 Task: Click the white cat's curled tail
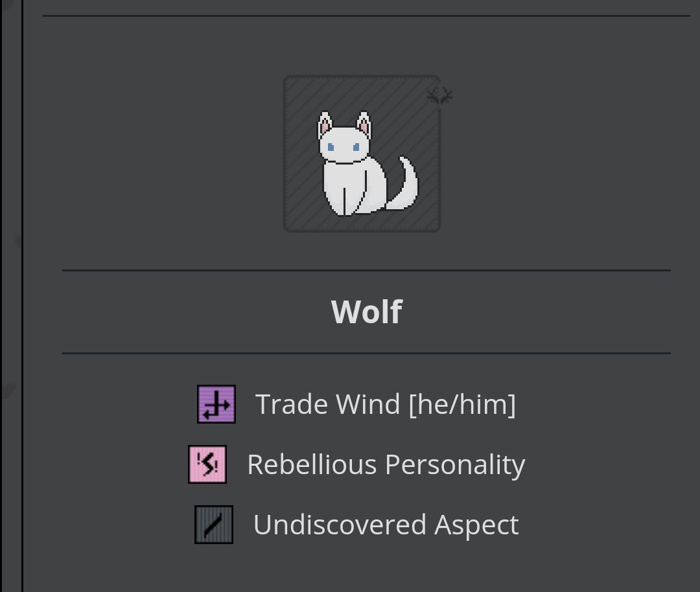(403, 184)
